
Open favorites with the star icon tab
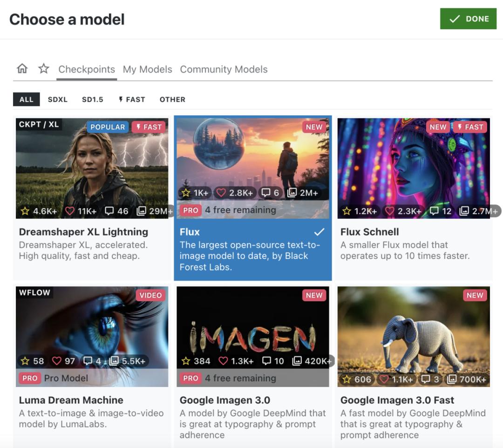(44, 69)
